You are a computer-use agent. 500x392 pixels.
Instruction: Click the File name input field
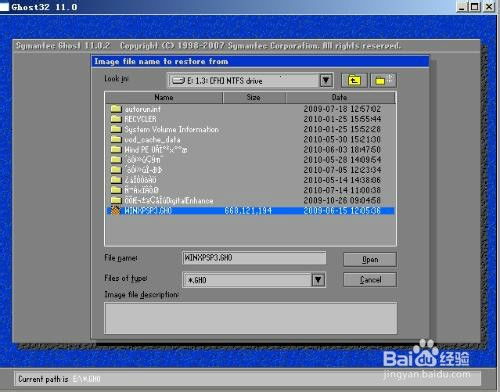point(254,258)
